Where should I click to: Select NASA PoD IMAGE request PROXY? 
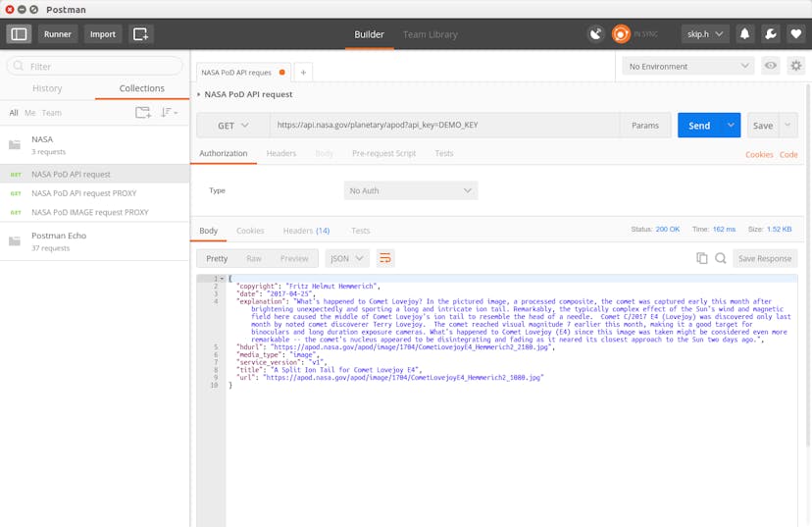pos(95,212)
